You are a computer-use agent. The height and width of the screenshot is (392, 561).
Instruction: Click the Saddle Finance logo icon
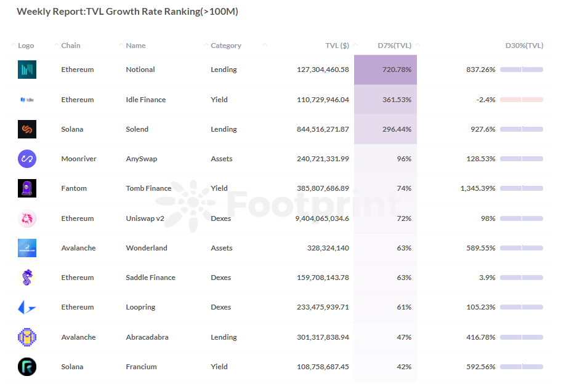tap(27, 278)
